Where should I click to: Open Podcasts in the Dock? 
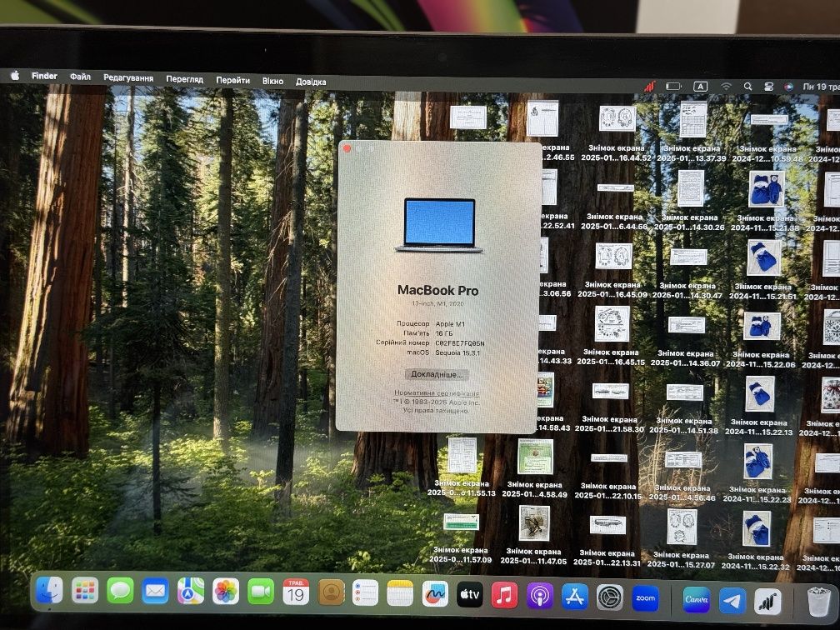[x=539, y=596]
